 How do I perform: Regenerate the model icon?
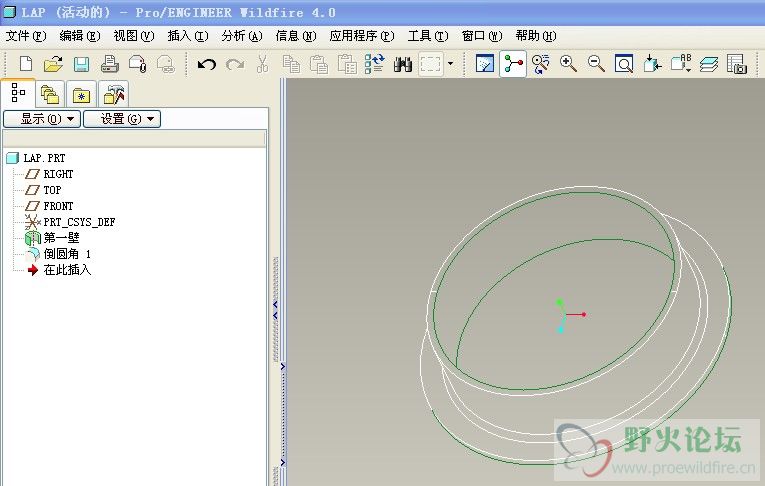(375, 64)
